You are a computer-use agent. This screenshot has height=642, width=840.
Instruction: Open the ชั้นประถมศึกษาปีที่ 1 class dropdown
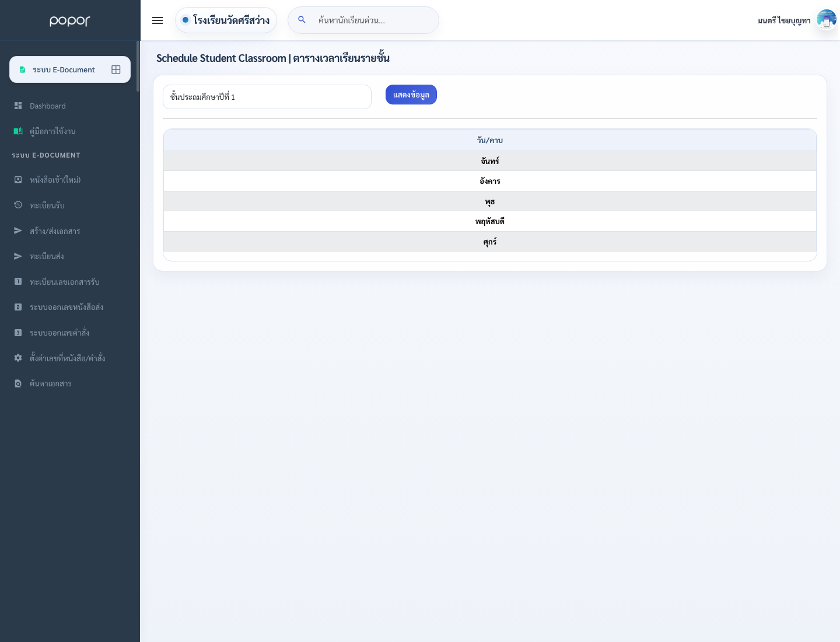(267, 97)
